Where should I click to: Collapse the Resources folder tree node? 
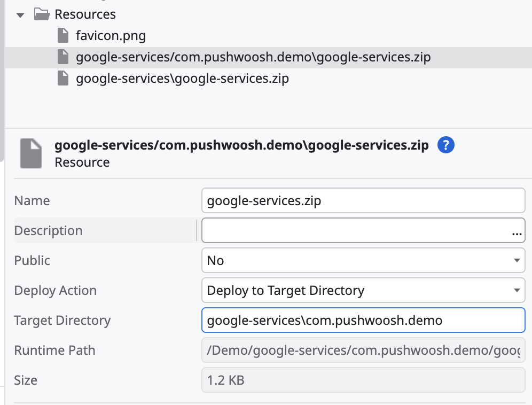click(x=20, y=14)
